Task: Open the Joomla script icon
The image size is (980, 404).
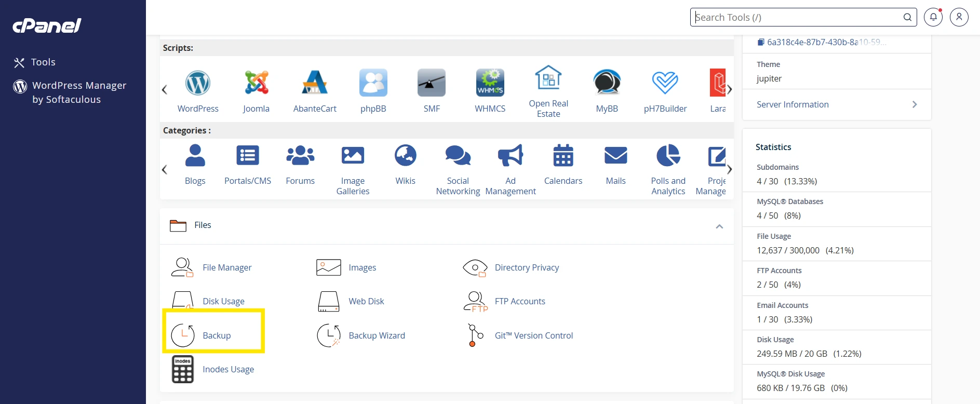Action: coord(257,83)
